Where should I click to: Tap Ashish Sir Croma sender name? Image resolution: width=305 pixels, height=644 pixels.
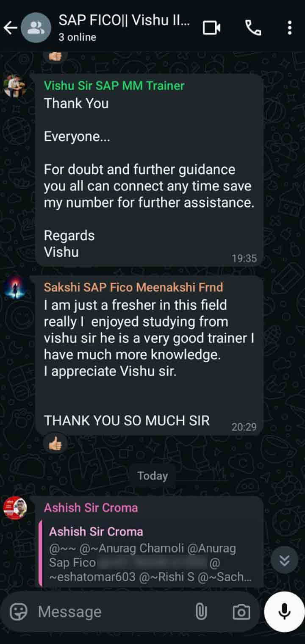point(91,508)
